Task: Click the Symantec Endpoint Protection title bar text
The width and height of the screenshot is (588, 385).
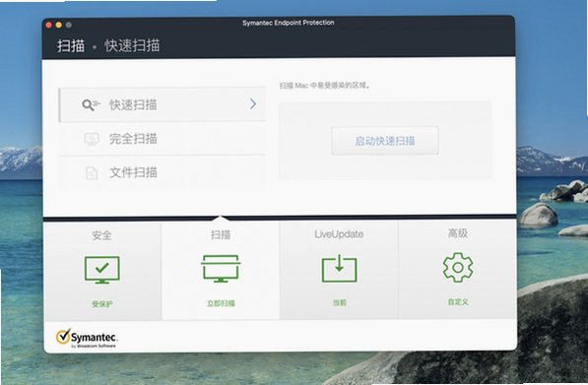Action: coord(288,23)
